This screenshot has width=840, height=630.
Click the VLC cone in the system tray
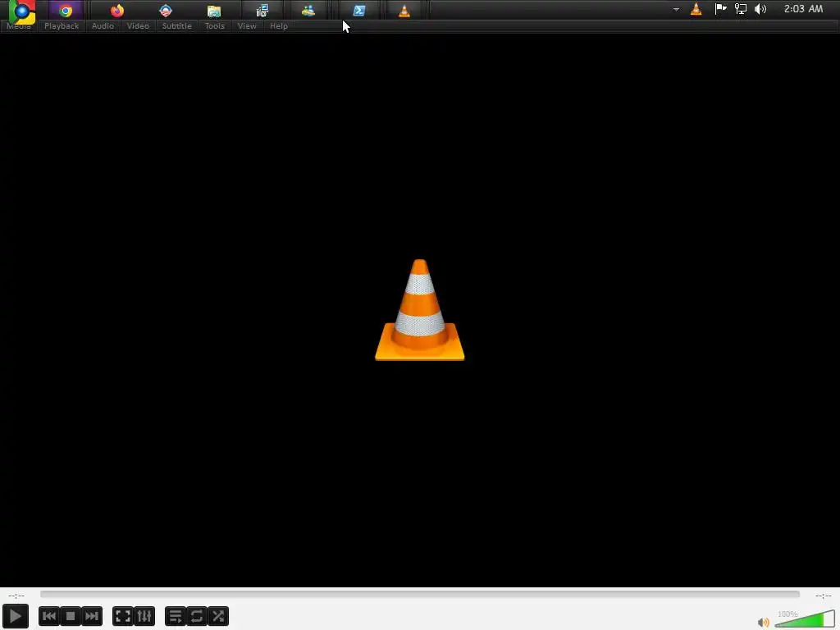point(696,8)
